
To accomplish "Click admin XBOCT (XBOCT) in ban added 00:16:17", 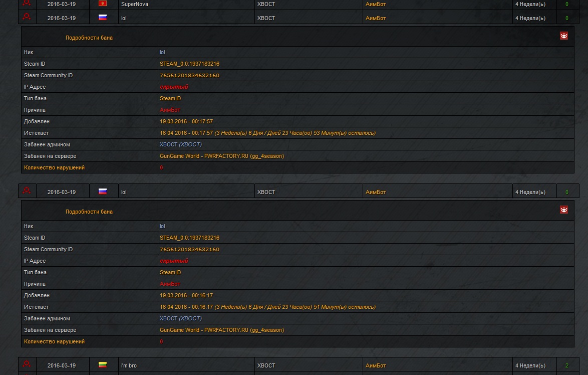I will pyautogui.click(x=180, y=319).
